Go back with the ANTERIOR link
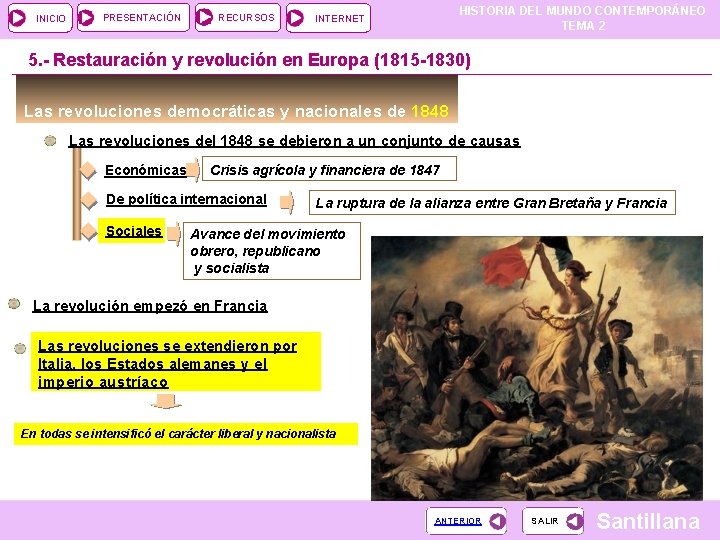The height and width of the screenshot is (540, 720). (x=466, y=521)
